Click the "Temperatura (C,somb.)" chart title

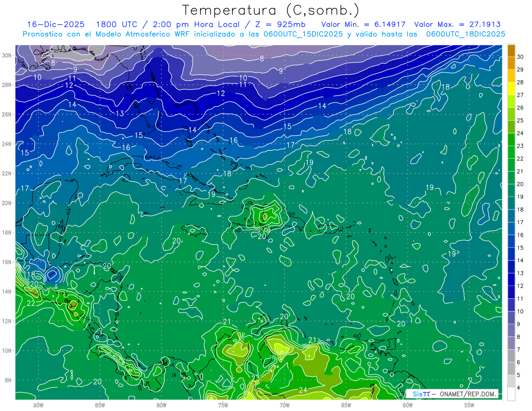click(271, 10)
